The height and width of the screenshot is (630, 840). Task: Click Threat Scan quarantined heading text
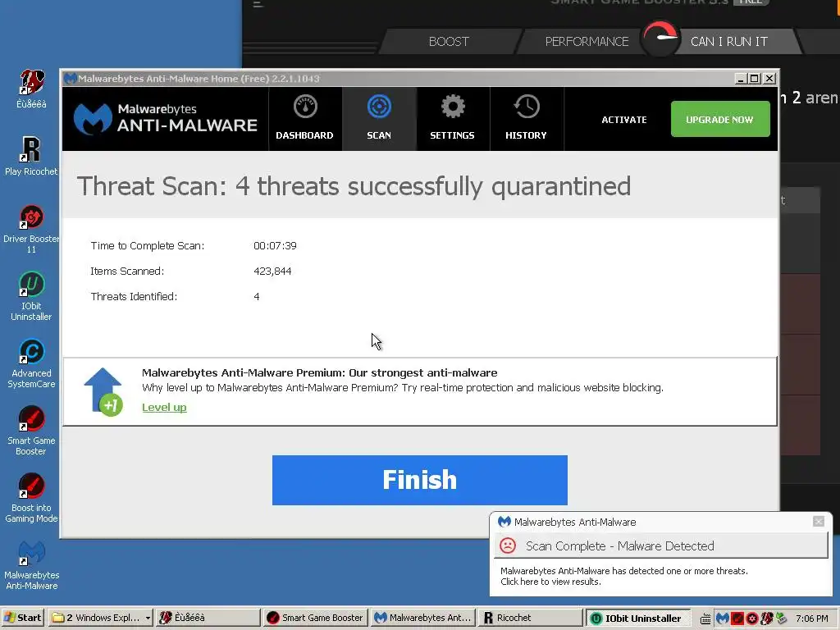[x=354, y=186]
